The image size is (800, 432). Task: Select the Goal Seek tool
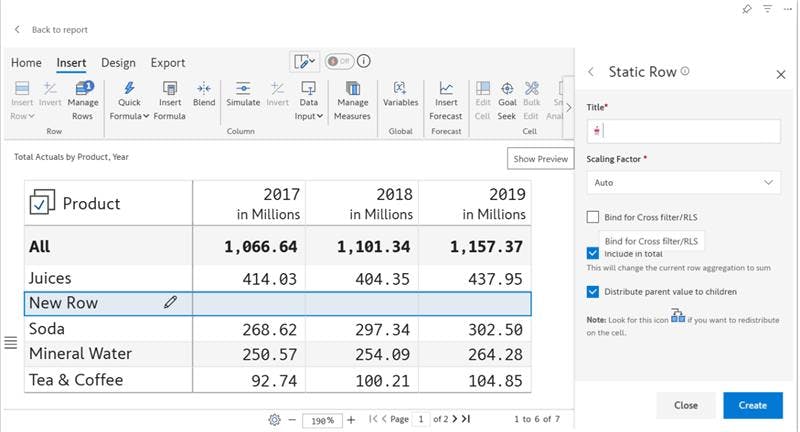pyautogui.click(x=507, y=101)
